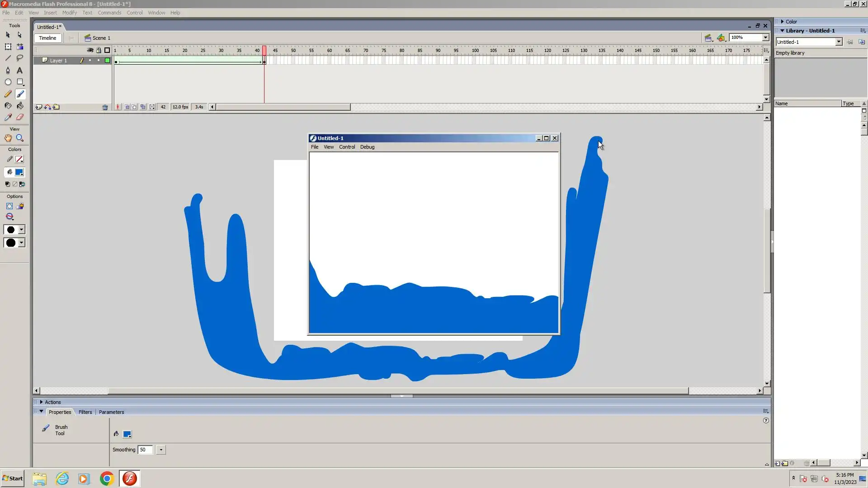Switch to the Filters tab
The height and width of the screenshot is (488, 868).
(85, 412)
